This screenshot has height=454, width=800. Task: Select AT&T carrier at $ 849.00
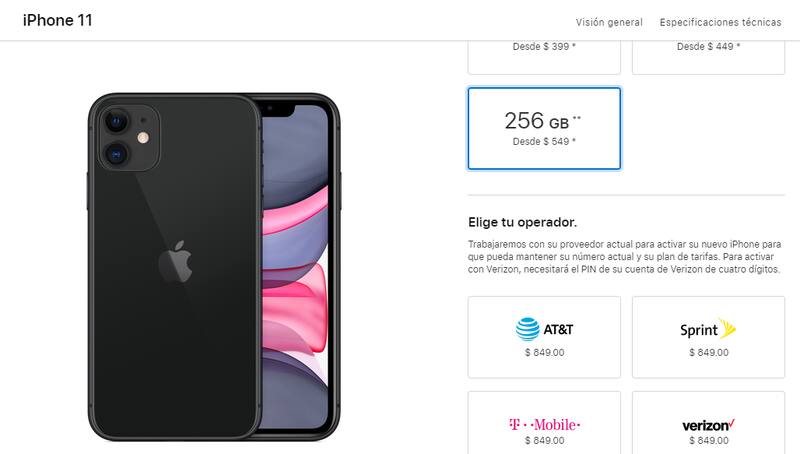(544, 337)
